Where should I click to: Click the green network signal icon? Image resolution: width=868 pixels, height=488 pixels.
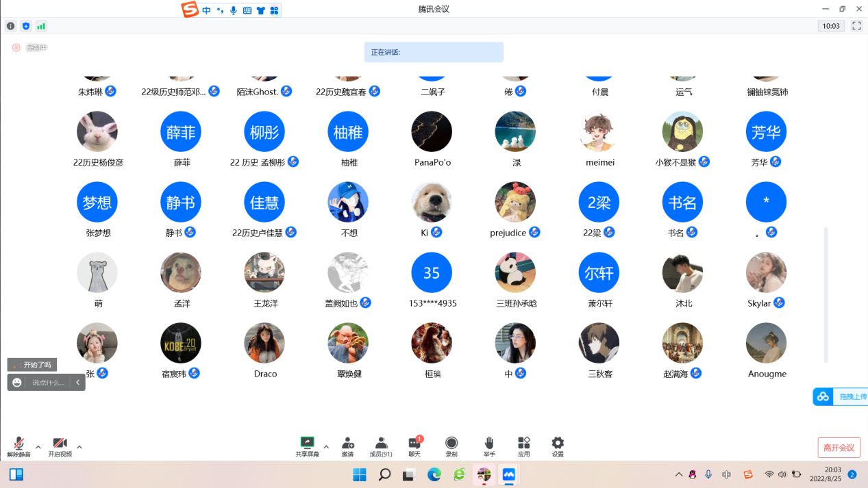pos(41,26)
